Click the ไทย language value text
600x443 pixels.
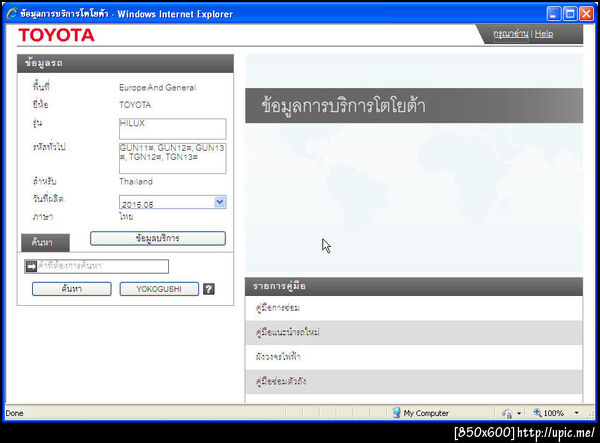(126, 217)
